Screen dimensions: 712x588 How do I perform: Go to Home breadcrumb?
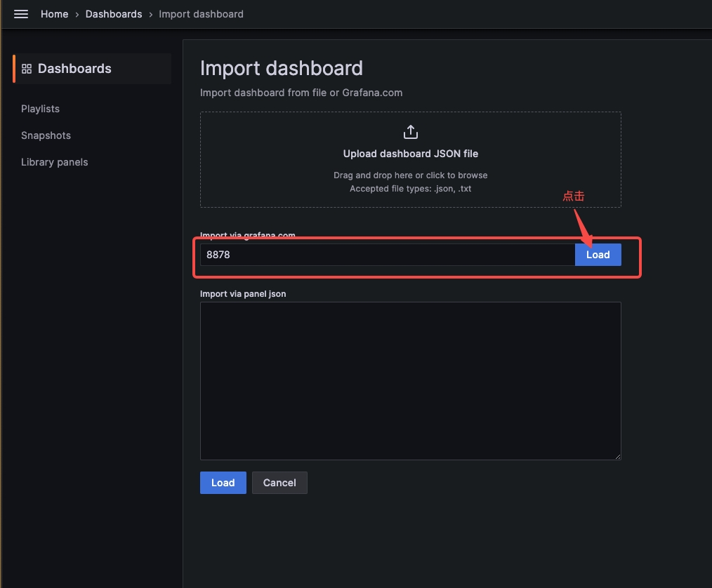click(x=55, y=14)
